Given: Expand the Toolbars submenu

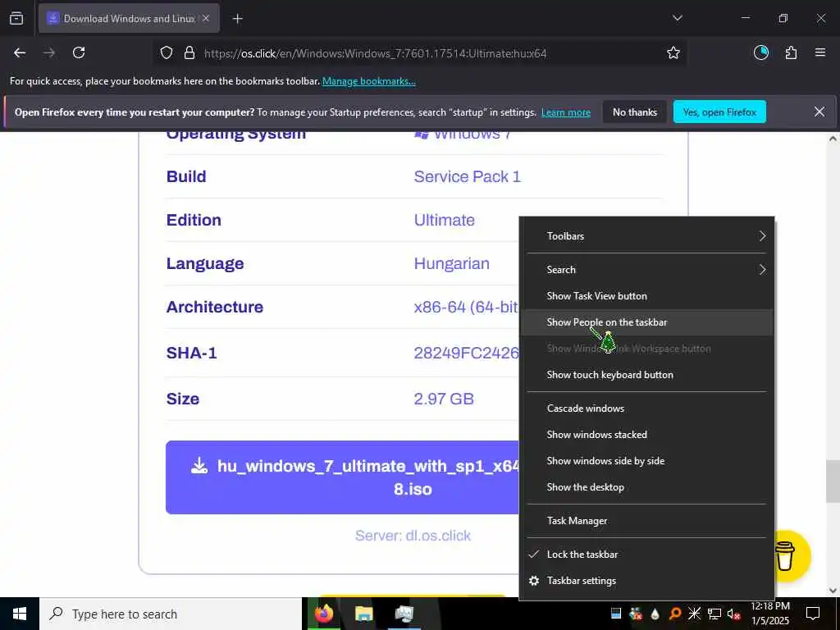Looking at the screenshot, I should click(x=647, y=236).
